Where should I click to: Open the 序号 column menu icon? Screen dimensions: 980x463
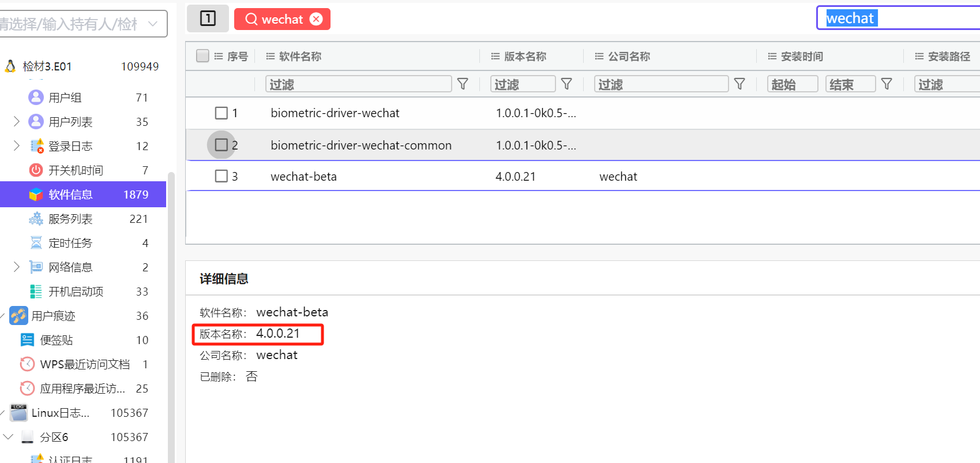point(219,57)
